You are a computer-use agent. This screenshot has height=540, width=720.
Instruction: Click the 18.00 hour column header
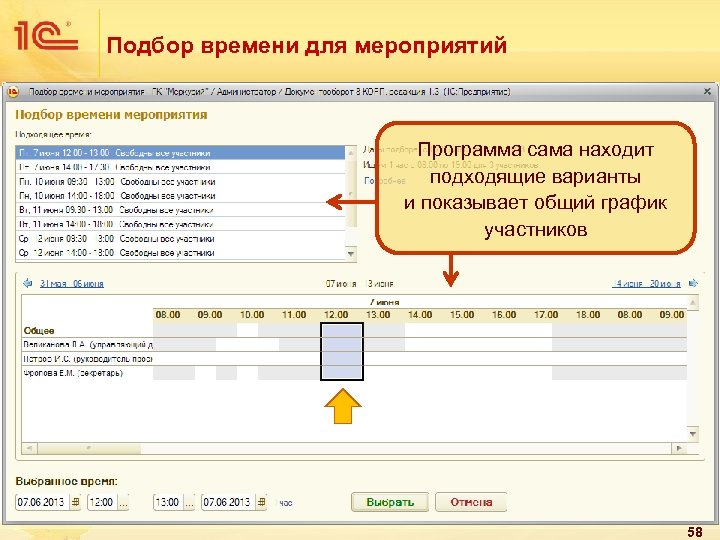pyautogui.click(x=588, y=315)
